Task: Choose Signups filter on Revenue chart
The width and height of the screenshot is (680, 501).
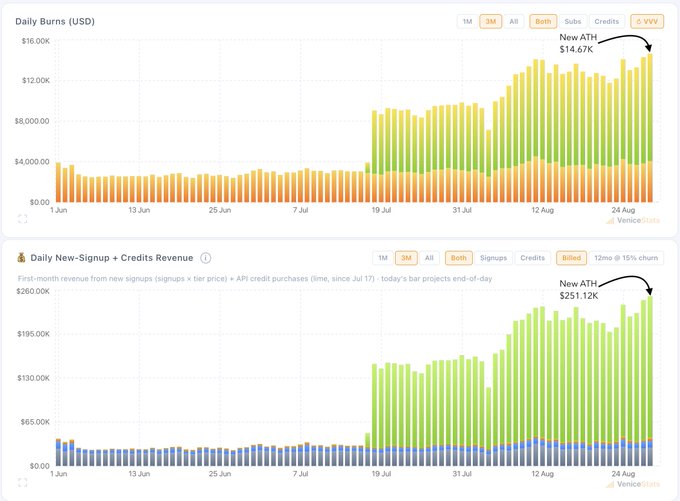Action: [x=494, y=258]
